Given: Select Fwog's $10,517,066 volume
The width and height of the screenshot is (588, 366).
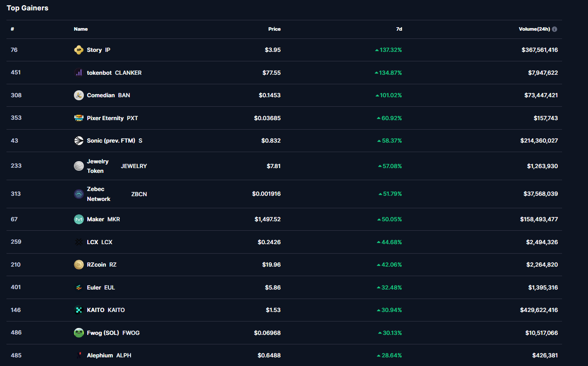Looking at the screenshot, I should pos(541,333).
